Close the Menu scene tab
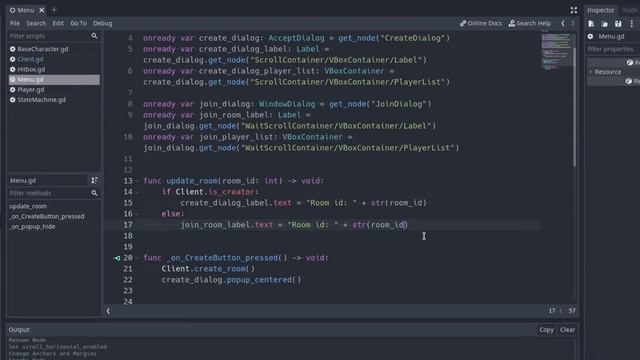The height and width of the screenshot is (360, 640). (42, 10)
